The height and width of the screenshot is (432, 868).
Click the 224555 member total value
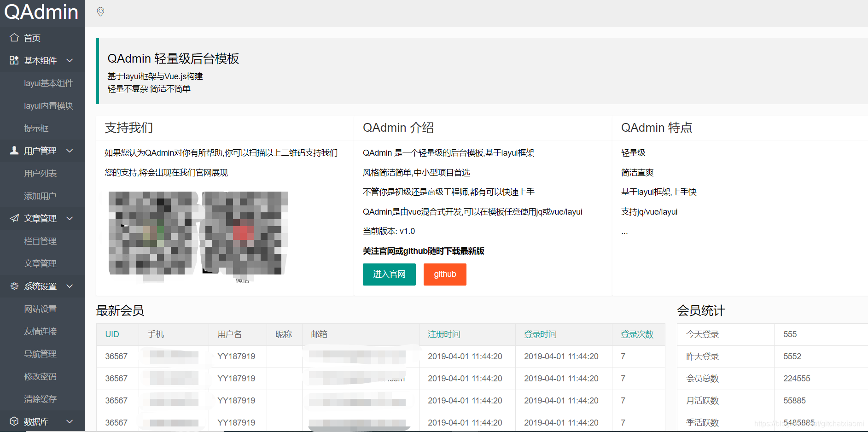pyautogui.click(x=797, y=379)
